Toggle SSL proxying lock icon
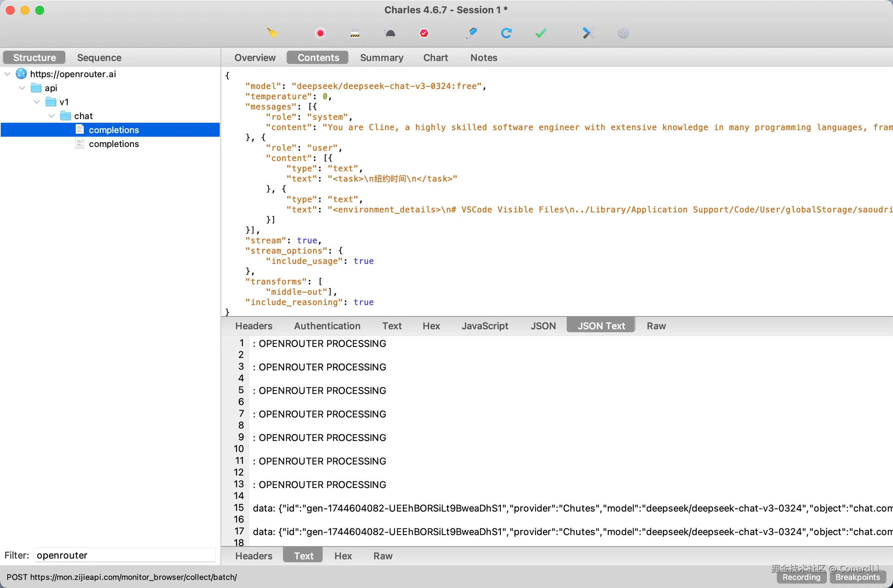This screenshot has height=588, width=893. click(355, 33)
